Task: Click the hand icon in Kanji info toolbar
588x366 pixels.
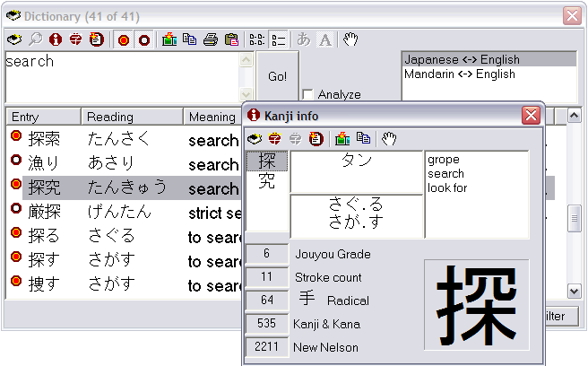Action: (x=388, y=138)
